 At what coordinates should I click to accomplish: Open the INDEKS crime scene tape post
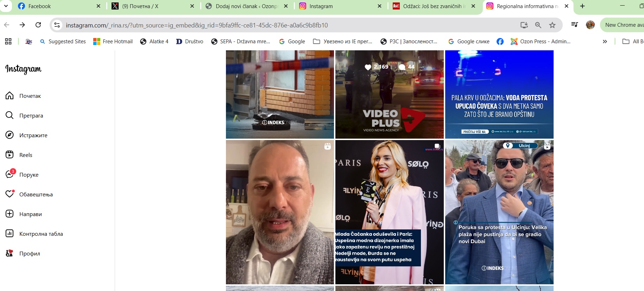point(280,94)
